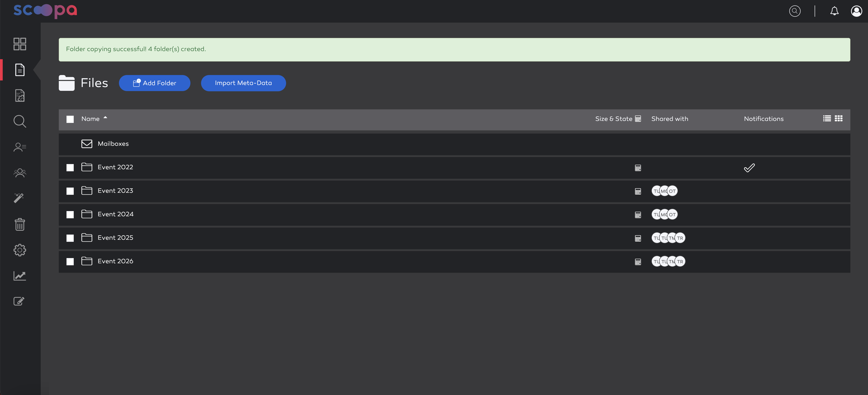Switch to list view layout
Viewport: 868px width, 395px height.
click(x=827, y=119)
